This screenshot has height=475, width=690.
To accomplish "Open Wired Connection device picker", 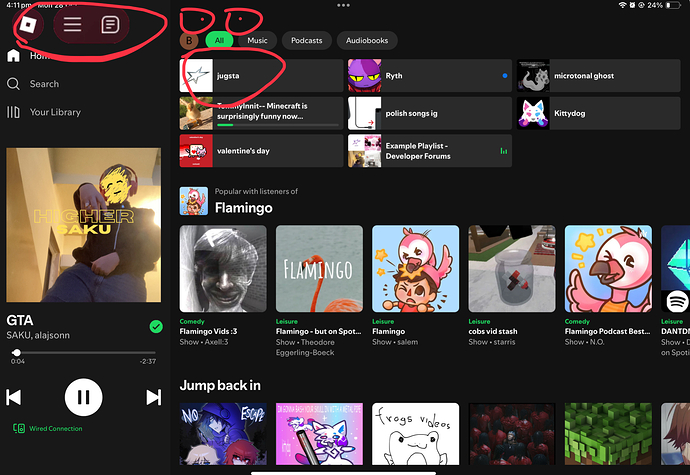I will coord(48,428).
